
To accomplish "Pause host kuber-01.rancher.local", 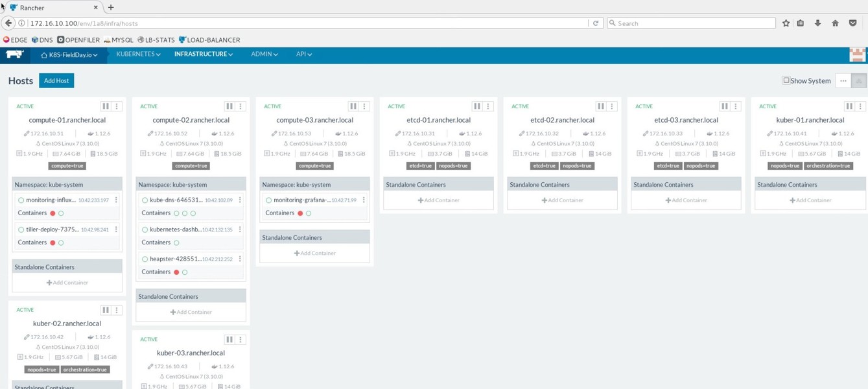I will (x=849, y=106).
